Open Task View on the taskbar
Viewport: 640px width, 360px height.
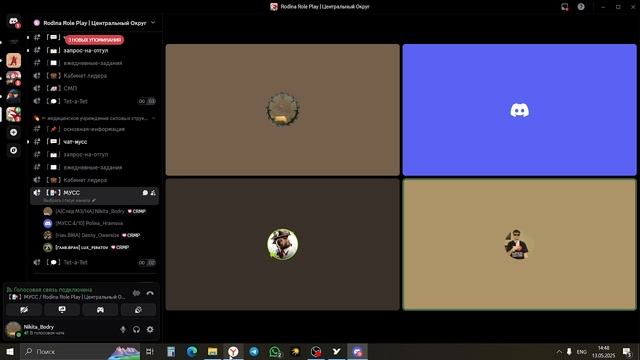point(150,351)
